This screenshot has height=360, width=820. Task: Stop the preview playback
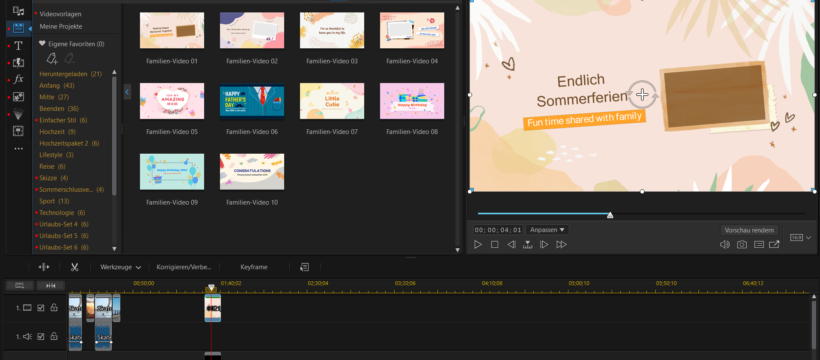point(494,244)
